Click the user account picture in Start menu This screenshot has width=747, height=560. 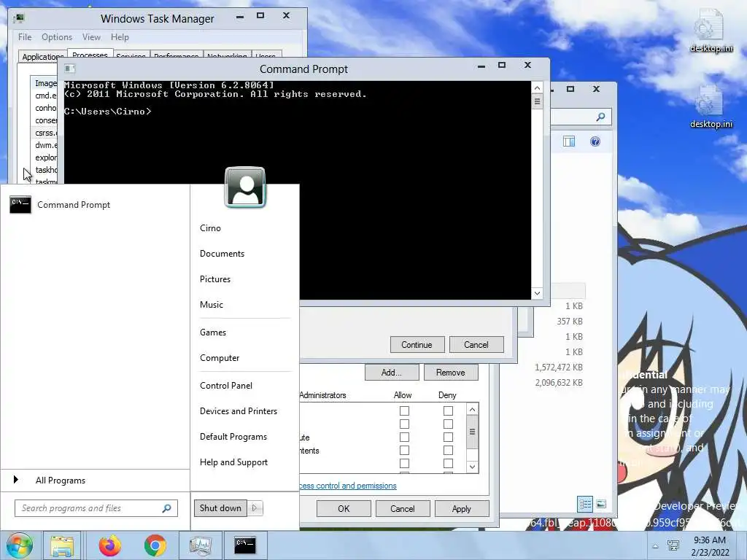click(245, 187)
